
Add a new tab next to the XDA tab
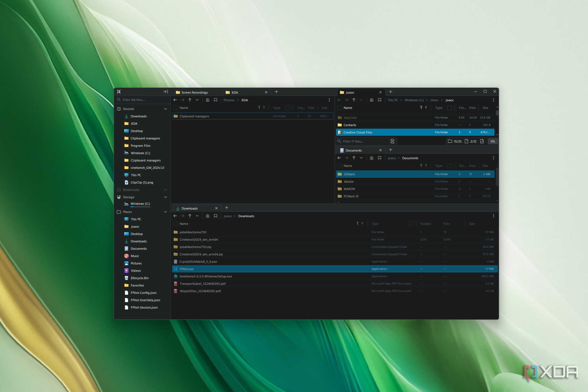pyautogui.click(x=276, y=92)
